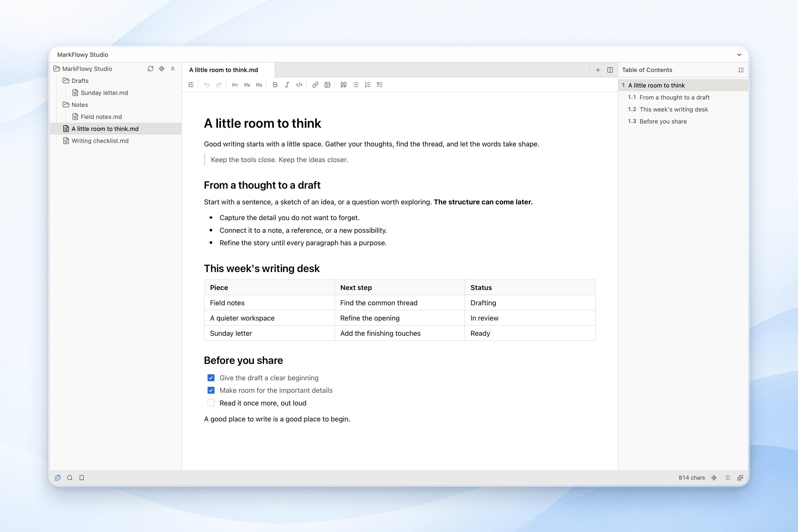The width and height of the screenshot is (798, 532).
Task: Apply Heading 3 with H3 button
Action: tap(259, 85)
